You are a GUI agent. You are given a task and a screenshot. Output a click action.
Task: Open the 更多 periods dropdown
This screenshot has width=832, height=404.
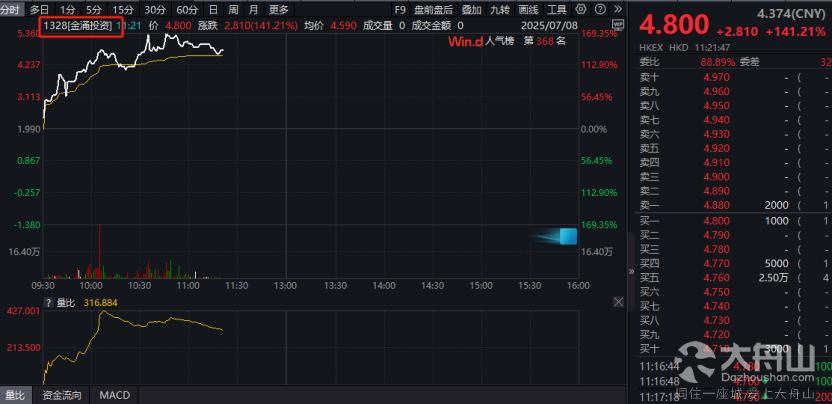[x=279, y=9]
